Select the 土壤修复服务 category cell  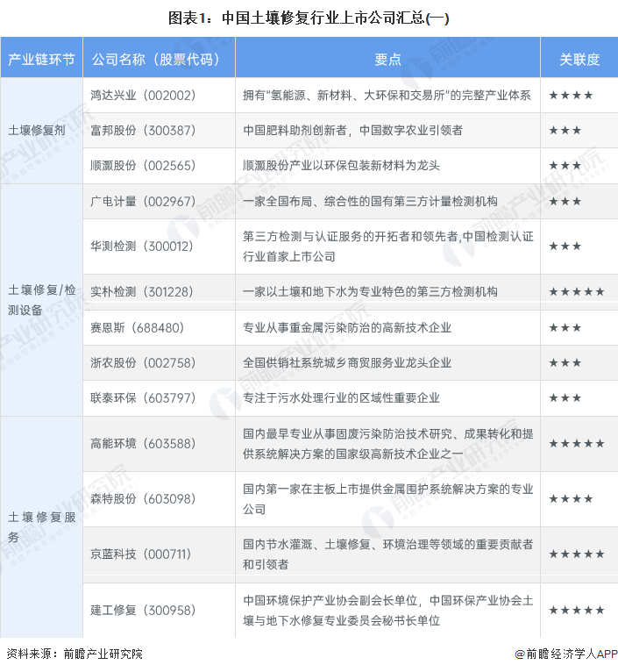[x=41, y=526]
